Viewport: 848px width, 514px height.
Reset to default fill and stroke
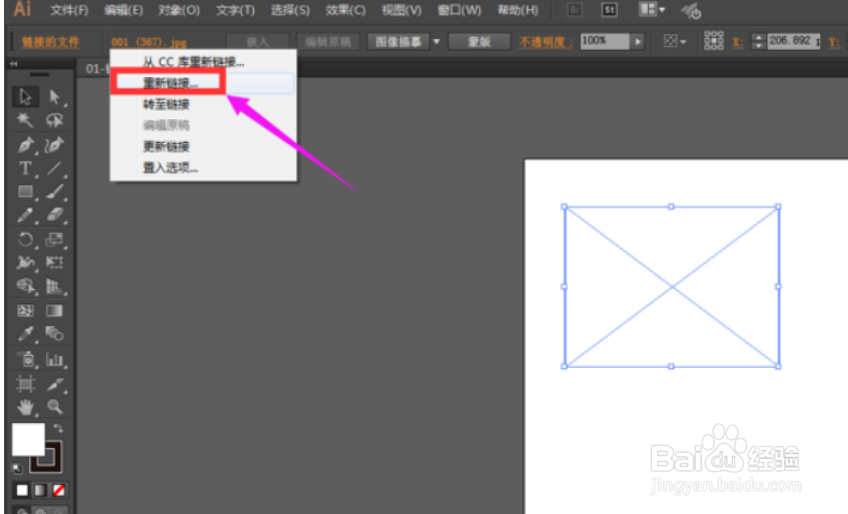[x=17, y=468]
